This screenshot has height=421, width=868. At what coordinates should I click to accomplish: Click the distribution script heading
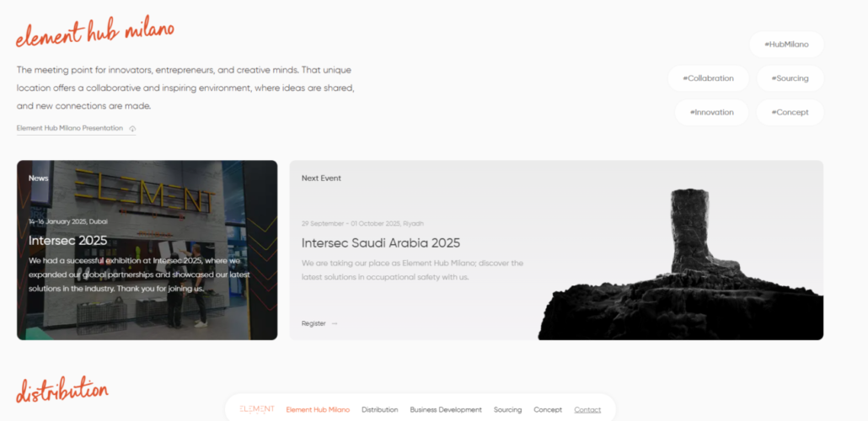point(62,390)
